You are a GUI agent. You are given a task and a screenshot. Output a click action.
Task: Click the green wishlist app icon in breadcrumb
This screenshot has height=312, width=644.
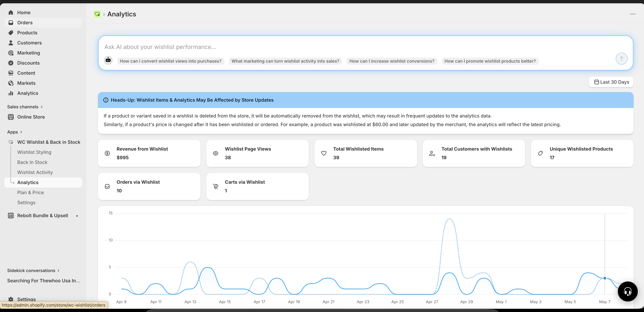tap(97, 14)
